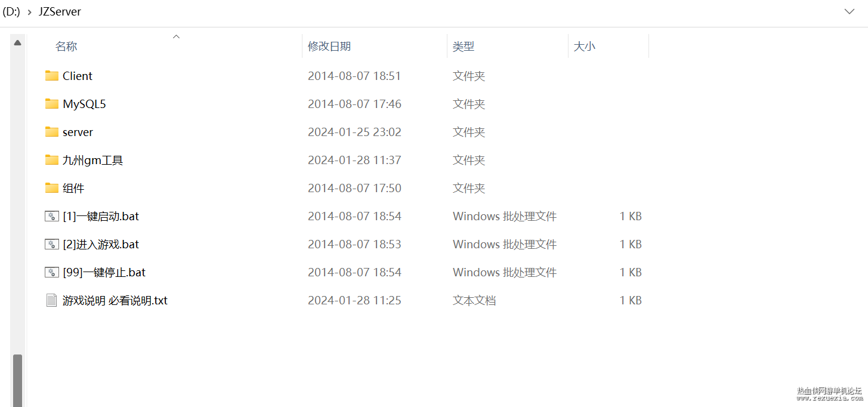Click the 游戏说明 必看说明.txt document icon
Image resolution: width=868 pixels, height=407 pixels.
[x=52, y=300]
